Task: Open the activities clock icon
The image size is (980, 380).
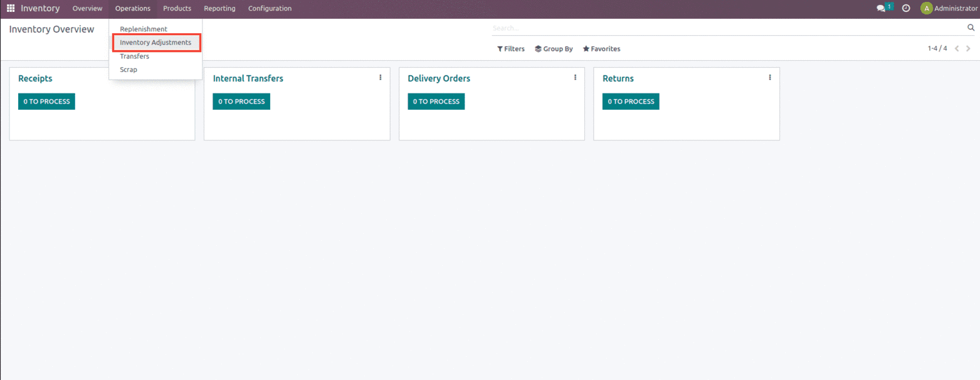Action: tap(906, 8)
